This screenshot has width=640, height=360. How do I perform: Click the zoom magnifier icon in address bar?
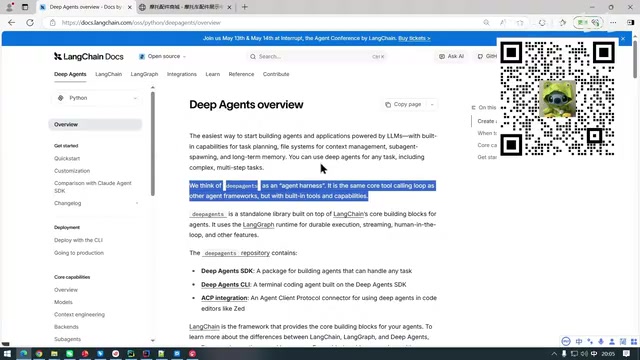[x=486, y=23]
